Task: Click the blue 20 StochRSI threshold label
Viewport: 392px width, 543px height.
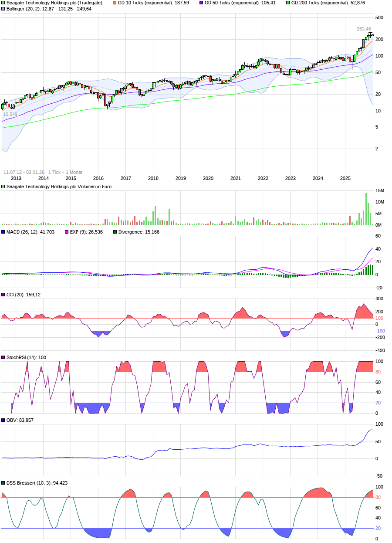Action: point(378,403)
